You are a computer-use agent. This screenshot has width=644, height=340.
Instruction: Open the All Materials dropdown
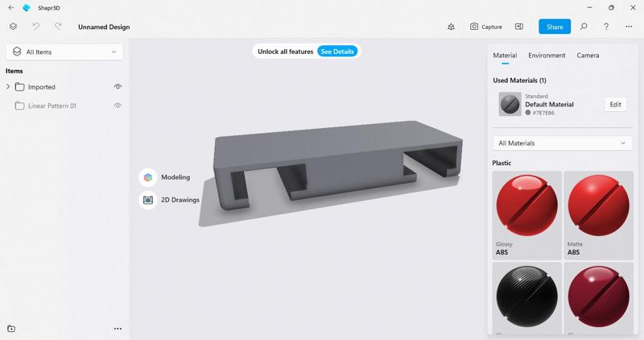click(562, 143)
